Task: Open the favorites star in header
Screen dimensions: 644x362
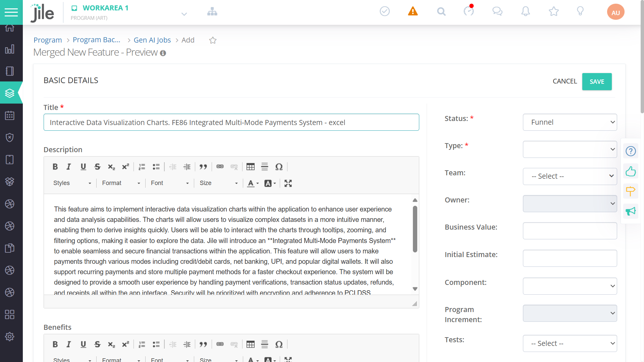Action: pos(554,11)
